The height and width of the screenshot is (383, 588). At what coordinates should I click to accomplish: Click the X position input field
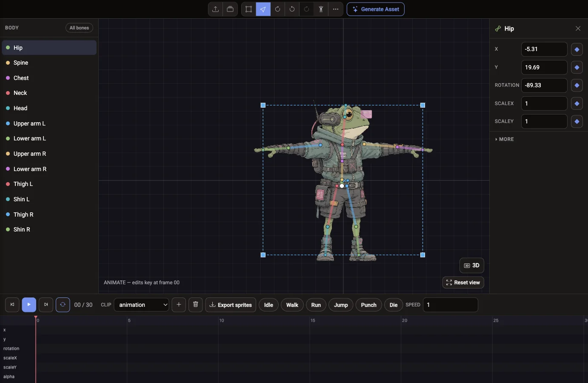point(544,49)
